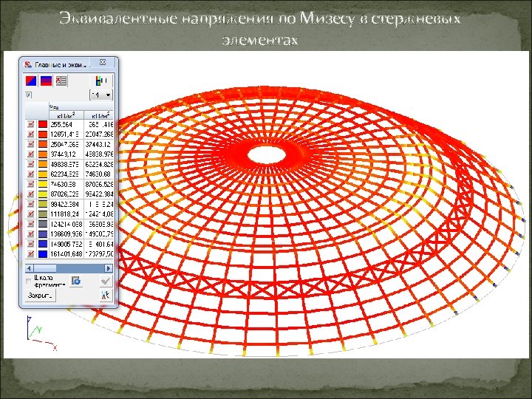This screenshot has width=532, height=399.
Task: Uncheck the 25047.268 range checkbox
Action: [30, 144]
